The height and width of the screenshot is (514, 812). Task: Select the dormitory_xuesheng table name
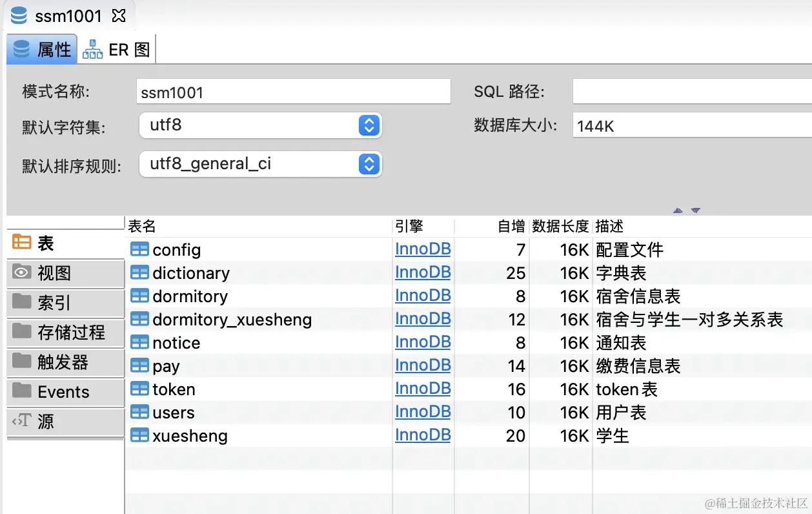coord(232,320)
